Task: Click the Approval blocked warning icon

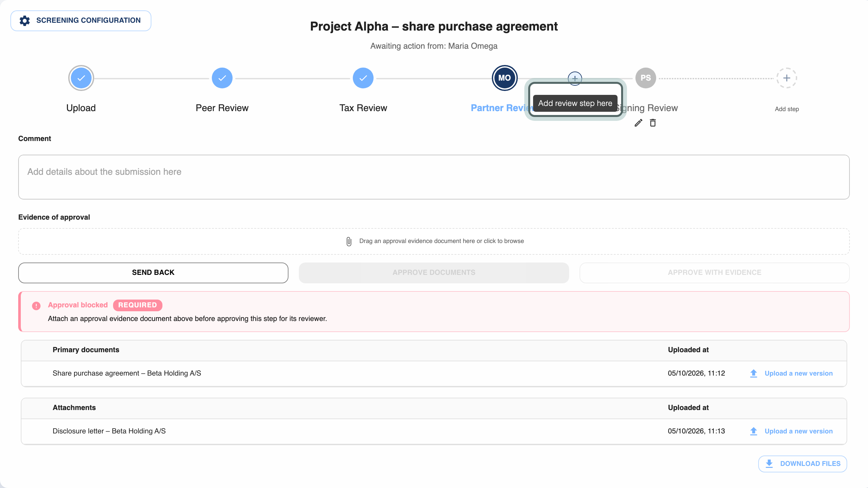Action: (x=36, y=306)
